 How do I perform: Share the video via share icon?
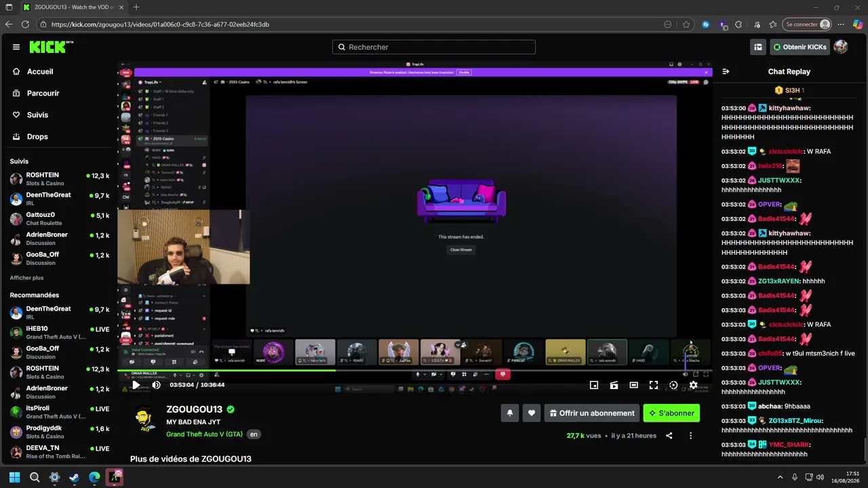tap(669, 436)
